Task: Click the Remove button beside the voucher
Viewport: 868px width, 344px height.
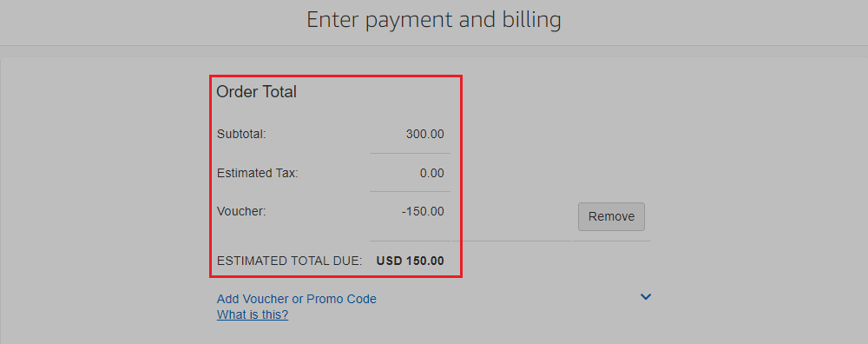Action: click(611, 216)
